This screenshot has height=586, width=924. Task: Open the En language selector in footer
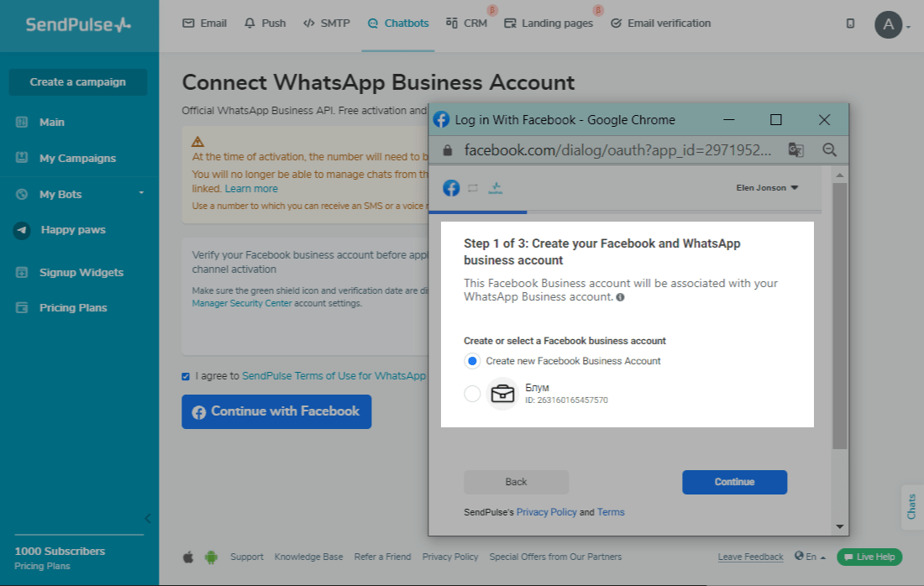point(811,557)
